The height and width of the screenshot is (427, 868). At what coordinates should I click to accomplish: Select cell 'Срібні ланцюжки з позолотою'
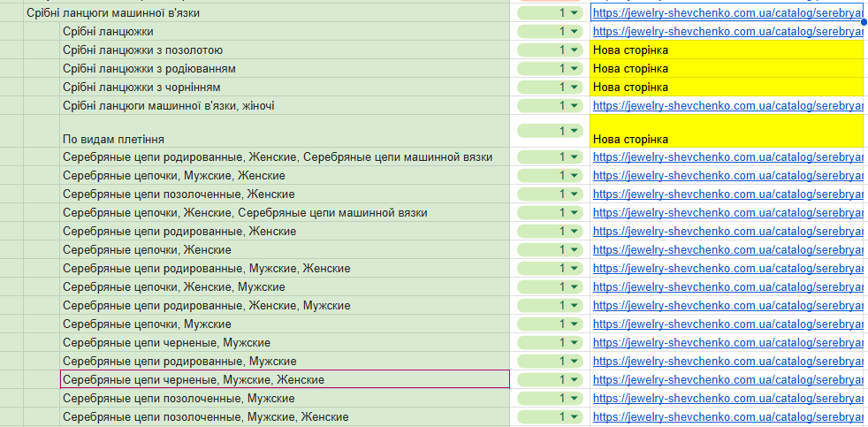pyautogui.click(x=286, y=50)
